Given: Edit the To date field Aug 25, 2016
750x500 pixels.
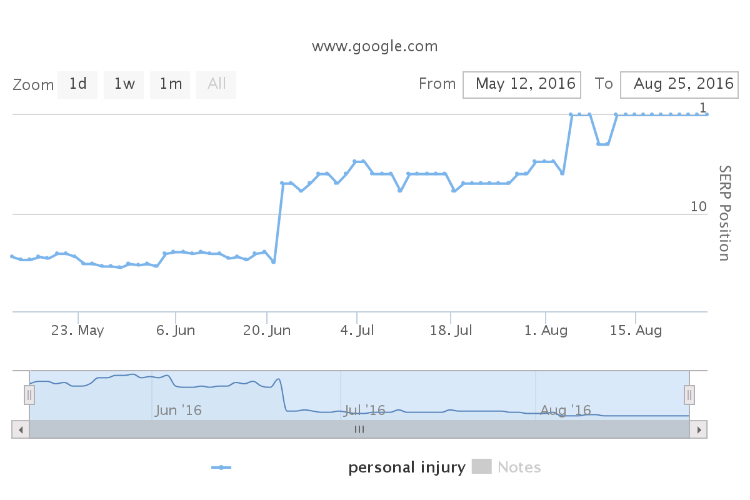Looking at the screenshot, I should click(x=679, y=85).
